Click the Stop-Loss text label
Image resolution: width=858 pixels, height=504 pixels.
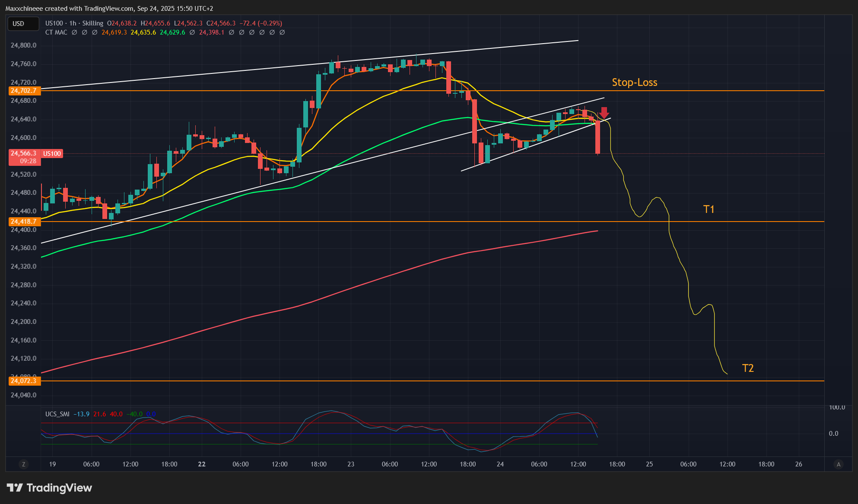click(x=635, y=82)
